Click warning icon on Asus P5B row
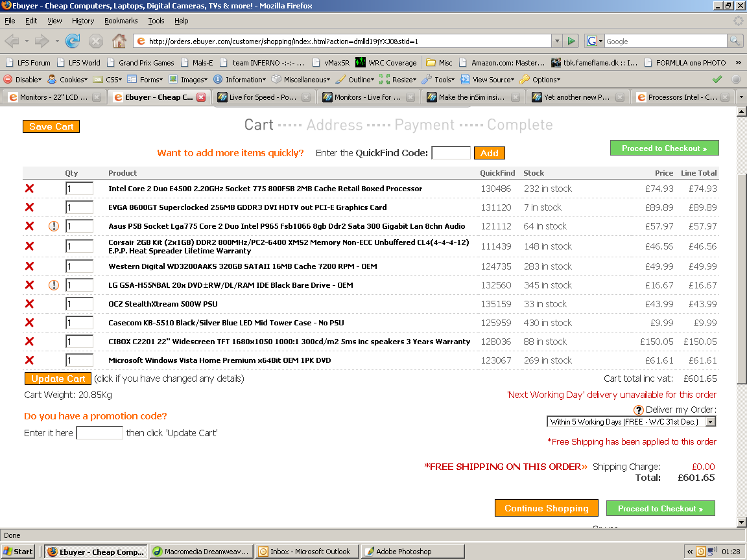 pos(54,226)
